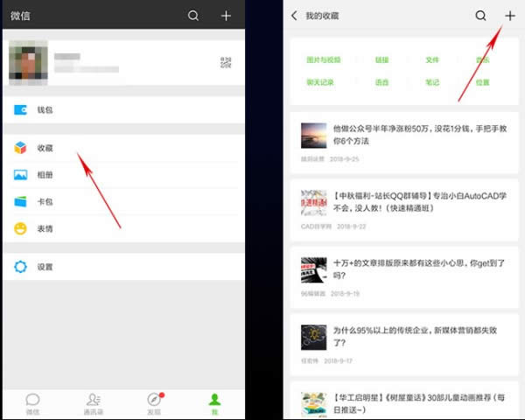The image size is (525, 420).
Task: Tap the blurred profile avatar picture
Action: pyautogui.click(x=28, y=63)
